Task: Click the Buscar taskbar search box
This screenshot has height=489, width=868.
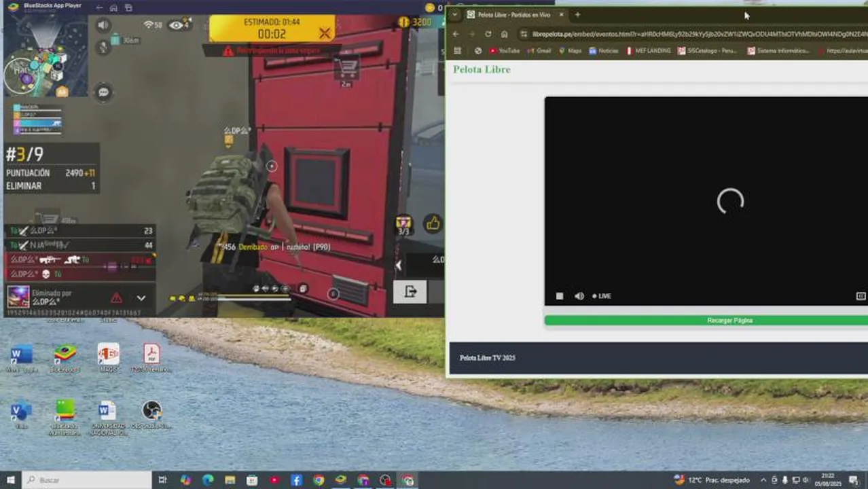Action: click(x=88, y=480)
